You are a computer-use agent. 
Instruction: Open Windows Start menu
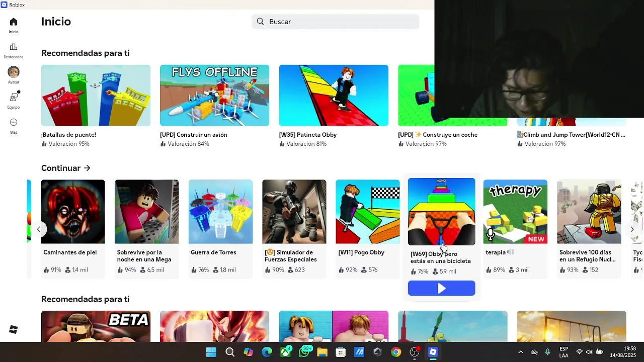[211, 352]
